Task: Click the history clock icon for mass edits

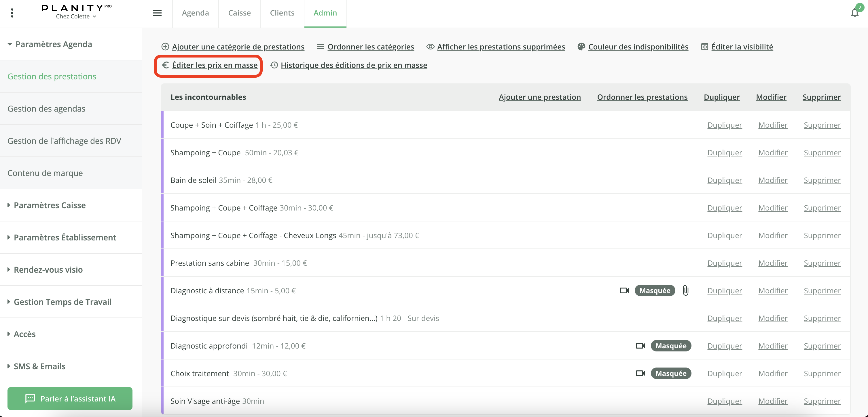Action: (x=274, y=65)
